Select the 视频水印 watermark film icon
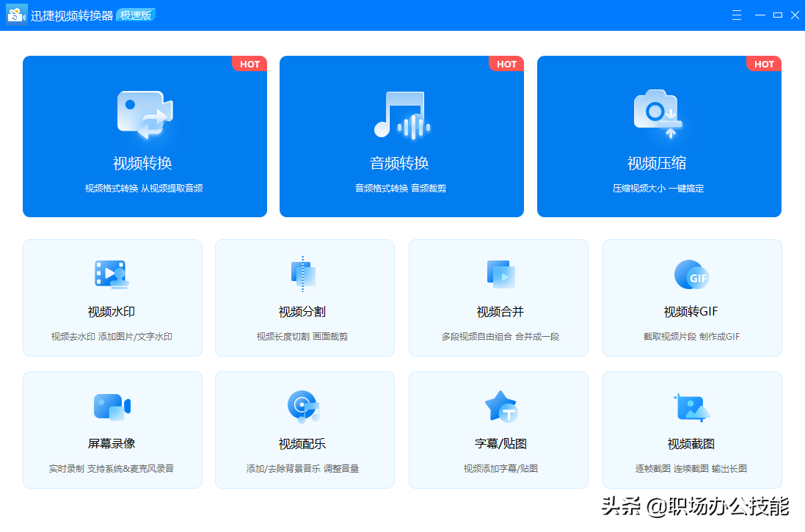 (x=112, y=274)
